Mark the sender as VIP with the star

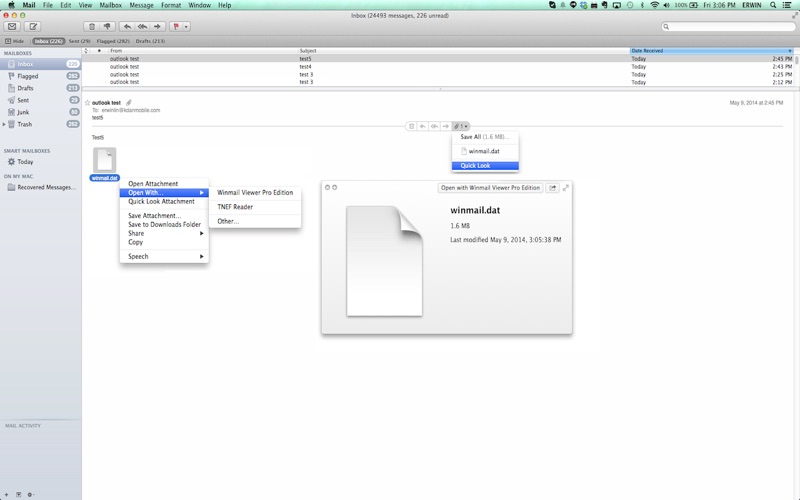coord(87,103)
